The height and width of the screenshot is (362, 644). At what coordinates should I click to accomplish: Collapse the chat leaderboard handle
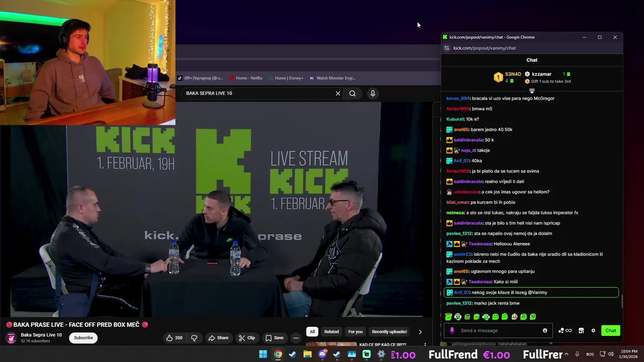pos(532,91)
